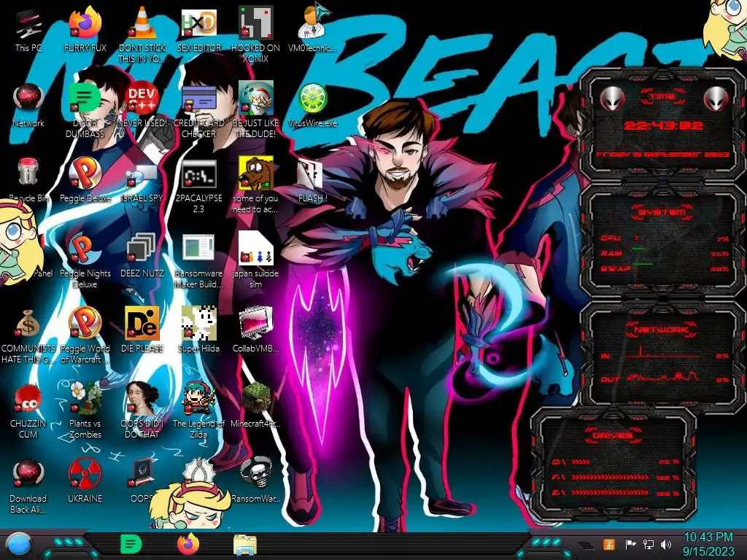Open the Action Center flag tray icon

click(630, 544)
